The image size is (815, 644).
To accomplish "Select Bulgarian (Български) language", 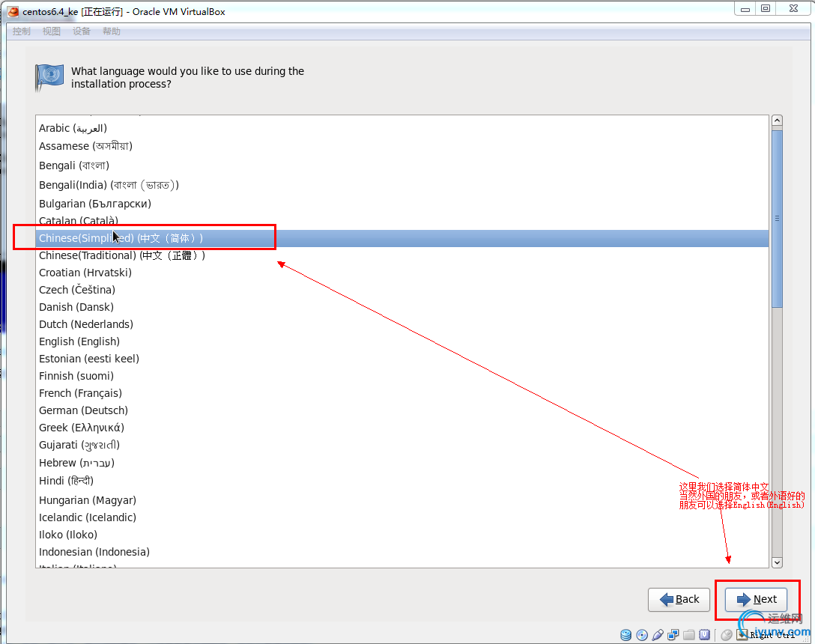I will pyautogui.click(x=402, y=203).
